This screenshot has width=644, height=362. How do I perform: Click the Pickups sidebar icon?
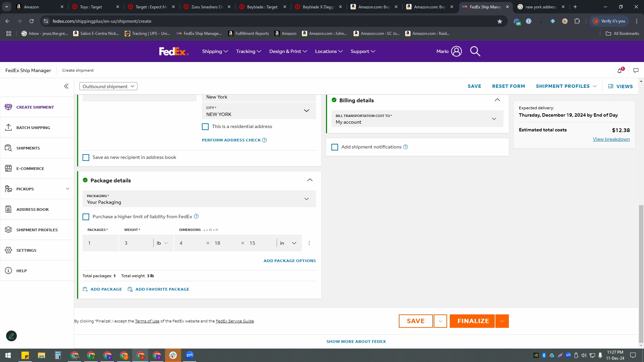click(x=8, y=189)
